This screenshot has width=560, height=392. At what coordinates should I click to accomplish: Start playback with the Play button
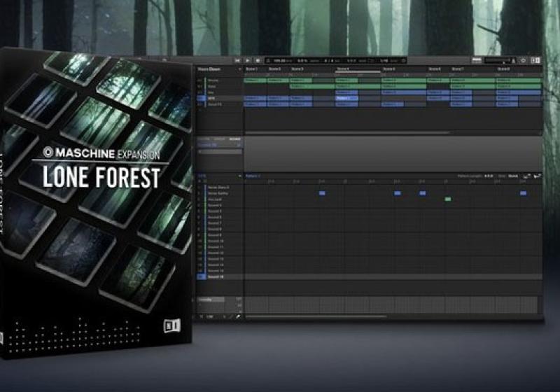[248, 61]
